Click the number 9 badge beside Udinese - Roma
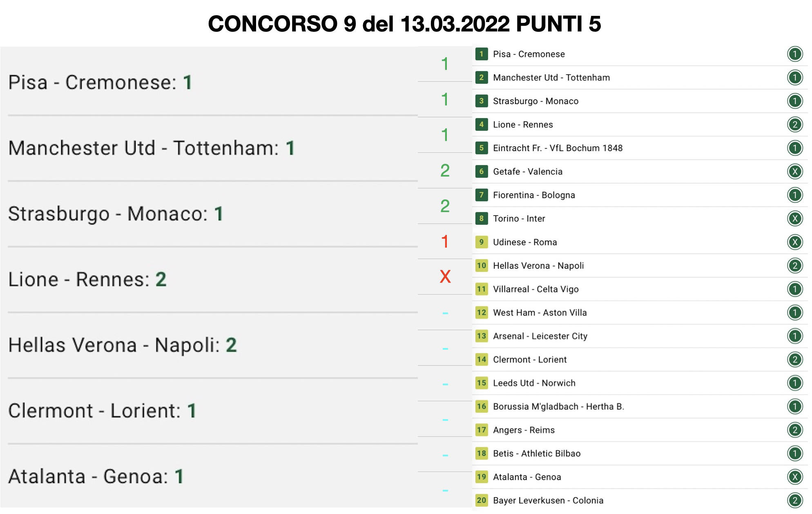The height and width of the screenshot is (514, 812). (x=482, y=242)
